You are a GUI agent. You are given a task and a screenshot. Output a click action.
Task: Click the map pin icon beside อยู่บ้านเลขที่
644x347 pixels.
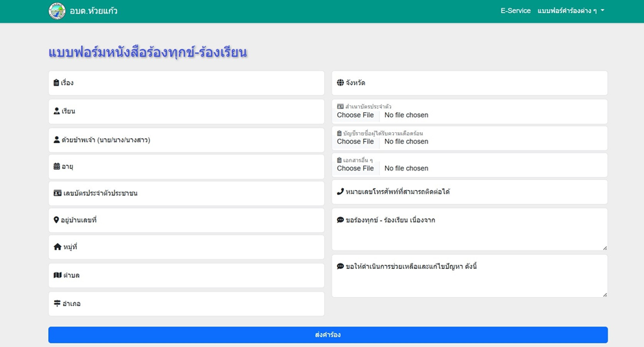[56, 220]
